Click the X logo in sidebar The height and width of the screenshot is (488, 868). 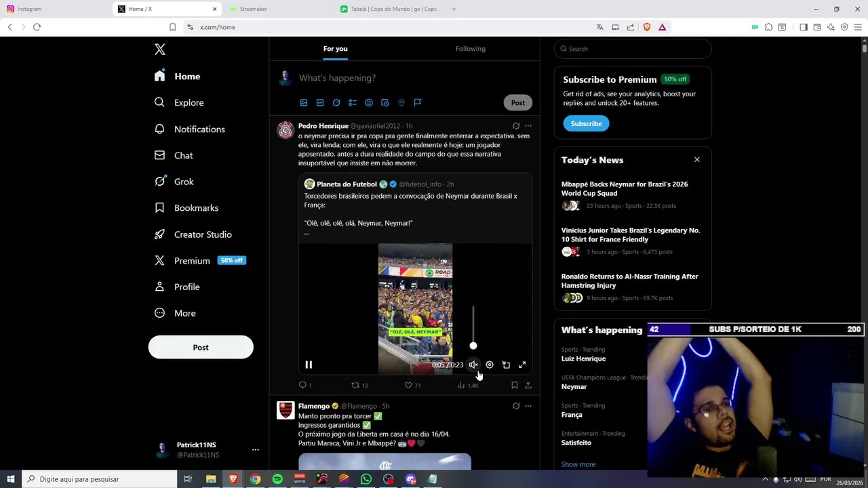160,49
